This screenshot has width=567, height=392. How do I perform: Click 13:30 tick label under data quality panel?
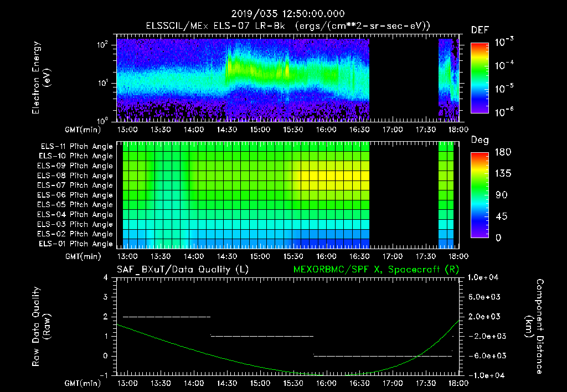point(161,383)
